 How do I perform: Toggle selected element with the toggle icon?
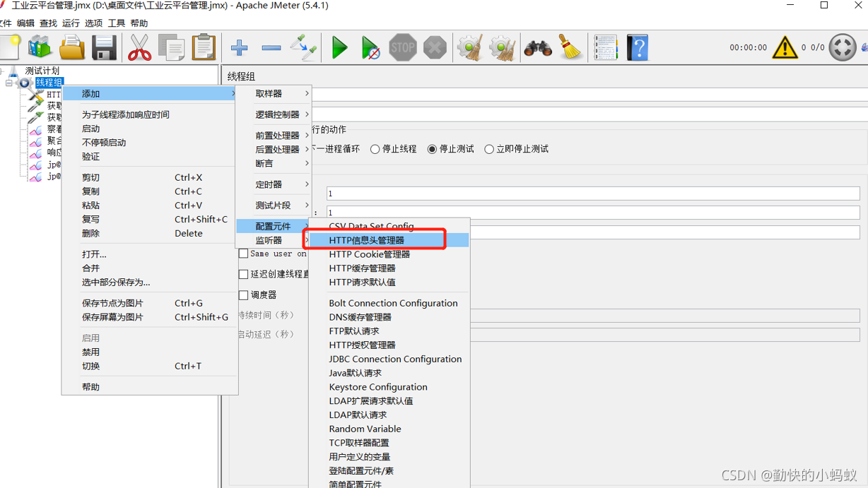[303, 48]
